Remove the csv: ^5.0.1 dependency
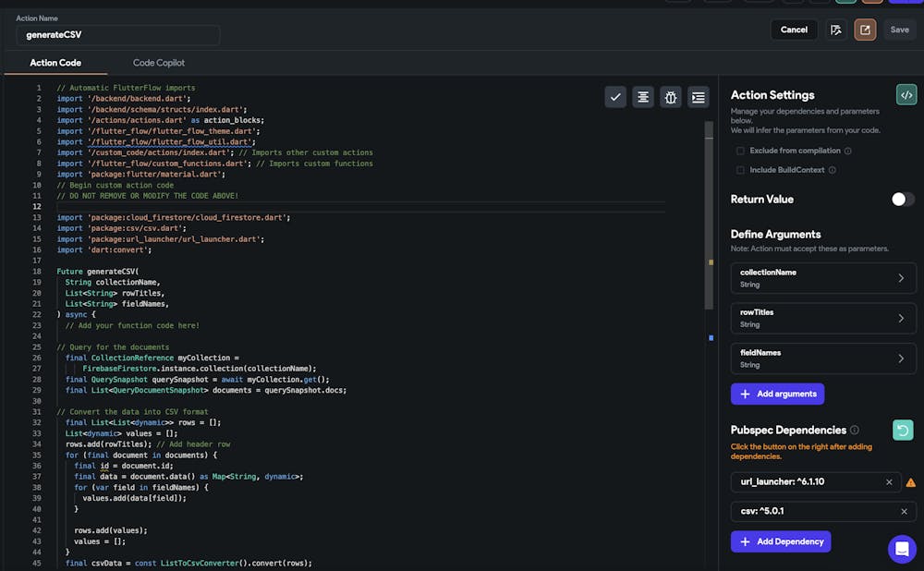The image size is (924, 571). click(x=904, y=511)
